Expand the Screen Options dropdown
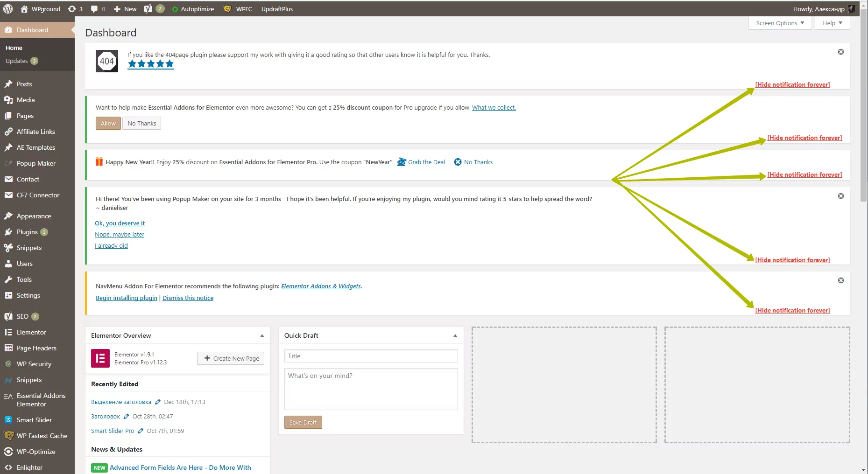868x474 pixels. pyautogui.click(x=780, y=23)
